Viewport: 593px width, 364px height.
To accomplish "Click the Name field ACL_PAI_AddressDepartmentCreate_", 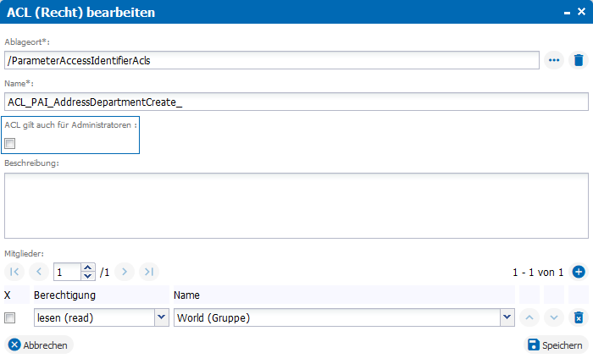I will pyautogui.click(x=296, y=102).
